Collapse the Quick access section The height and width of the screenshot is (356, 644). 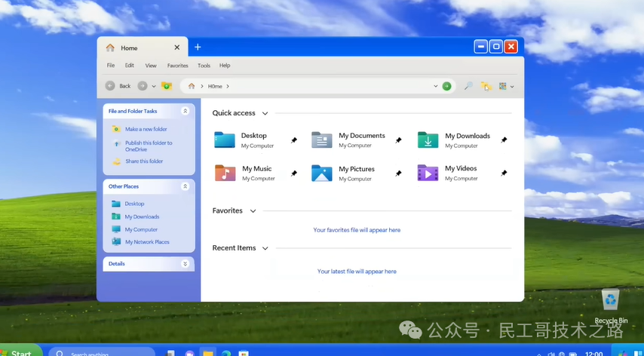point(265,113)
